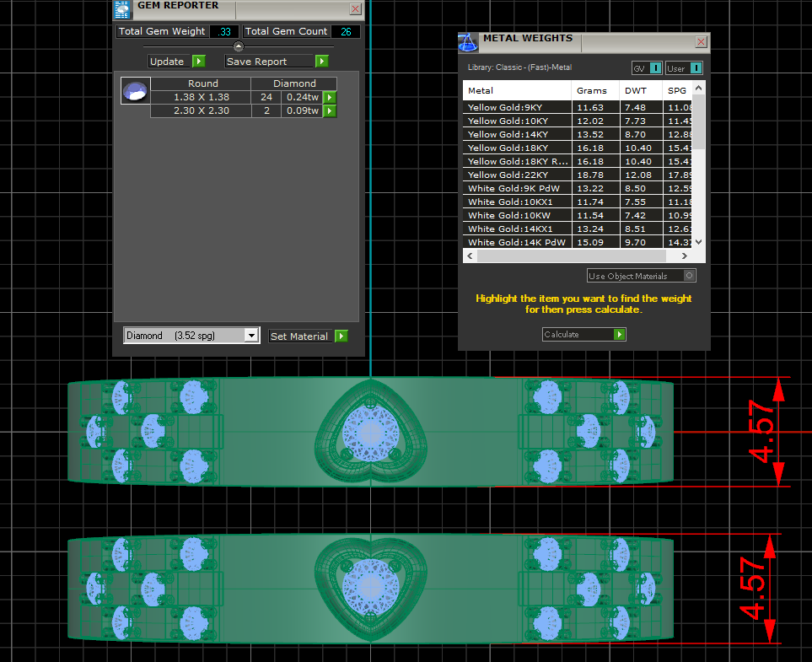Enable Use Object Materials option
812x662 pixels.
tap(689, 276)
